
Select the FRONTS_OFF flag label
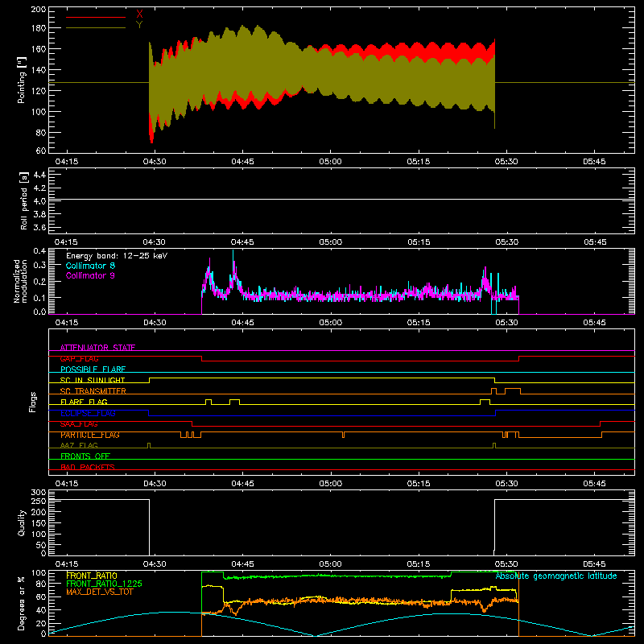85,456
